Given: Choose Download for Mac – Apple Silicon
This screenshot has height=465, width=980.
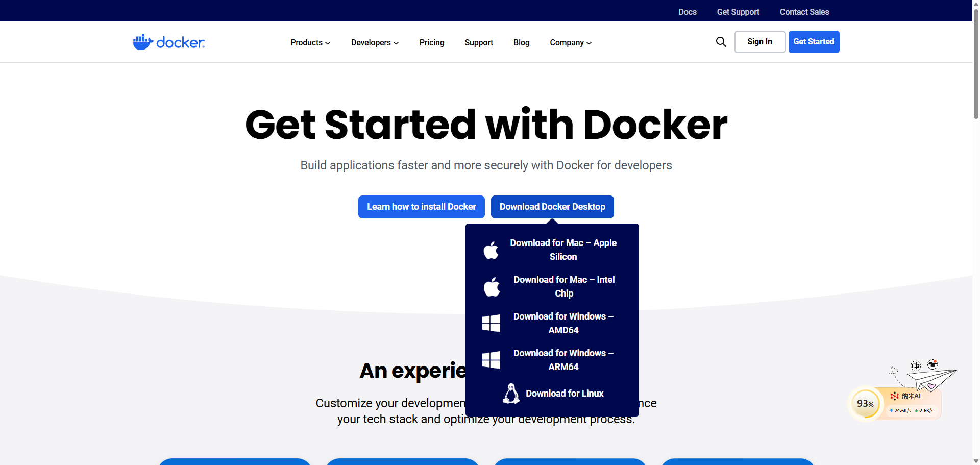Looking at the screenshot, I should [552, 250].
